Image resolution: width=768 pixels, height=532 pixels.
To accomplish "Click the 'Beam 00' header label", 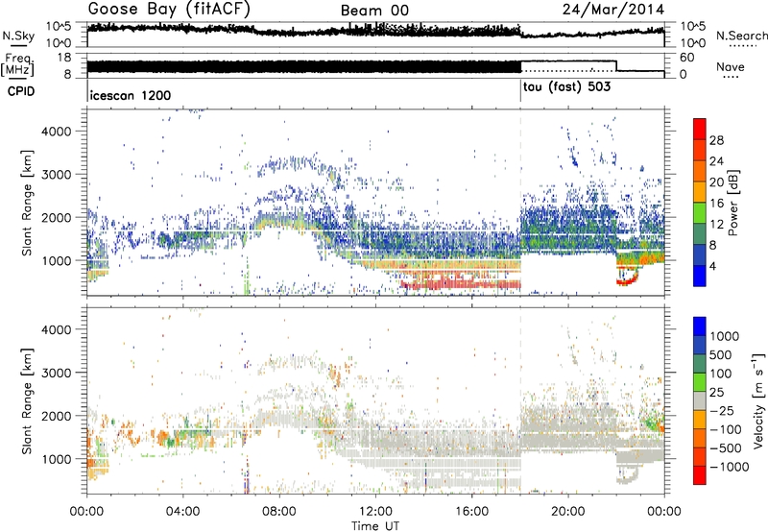I will point(374,11).
